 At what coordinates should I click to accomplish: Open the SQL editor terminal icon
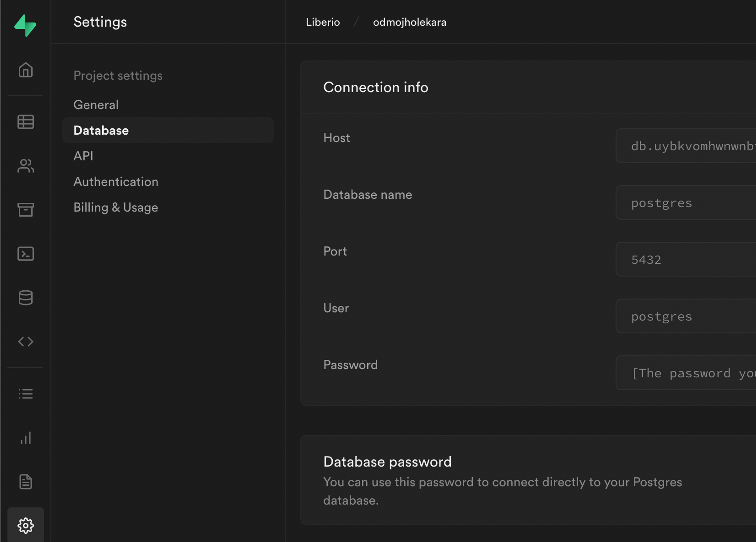point(26,254)
